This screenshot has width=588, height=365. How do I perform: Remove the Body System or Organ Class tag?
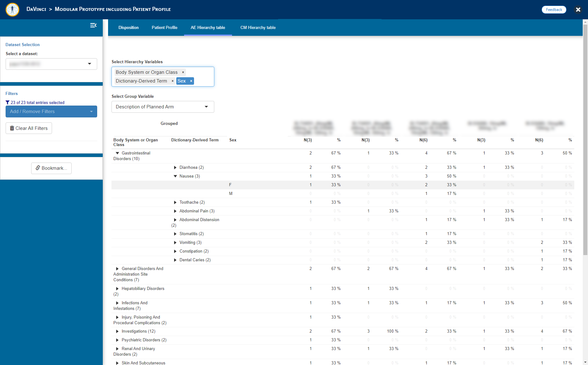(x=183, y=72)
